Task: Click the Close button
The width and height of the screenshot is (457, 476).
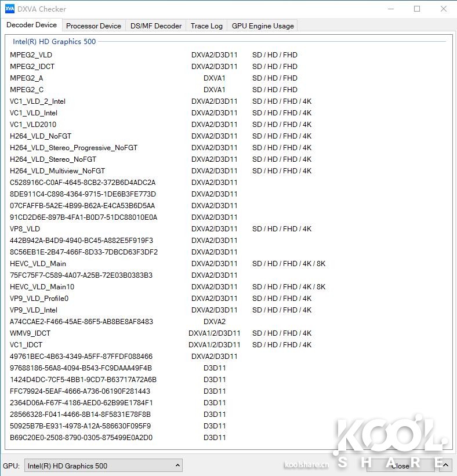Action: pos(400,466)
